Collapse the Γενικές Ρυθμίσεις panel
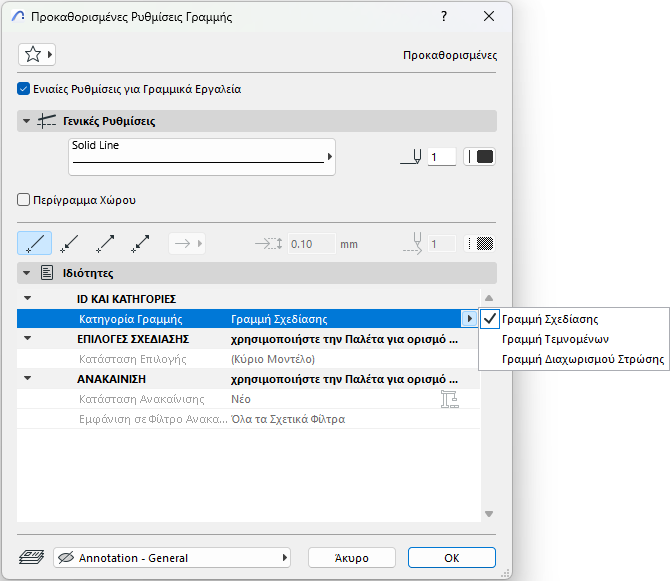This screenshot has height=581, width=671. point(27,121)
